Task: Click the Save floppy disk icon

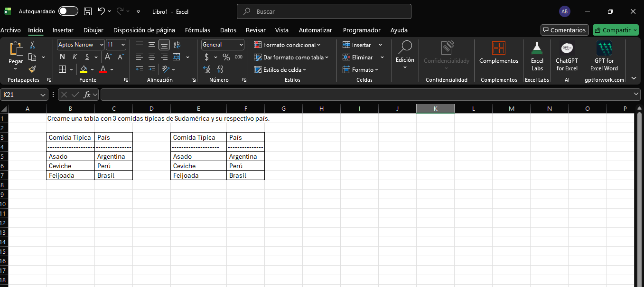Action: (x=88, y=11)
